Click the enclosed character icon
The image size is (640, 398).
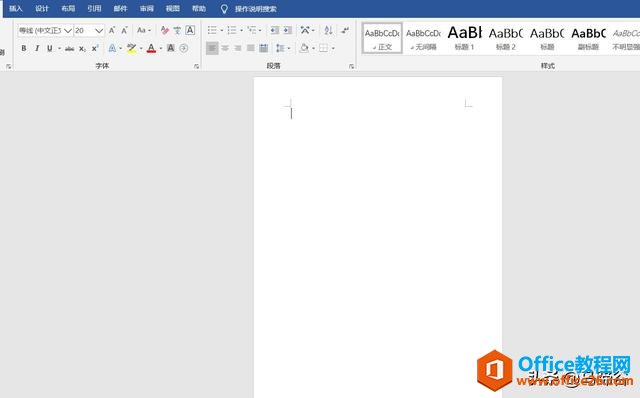pos(184,48)
